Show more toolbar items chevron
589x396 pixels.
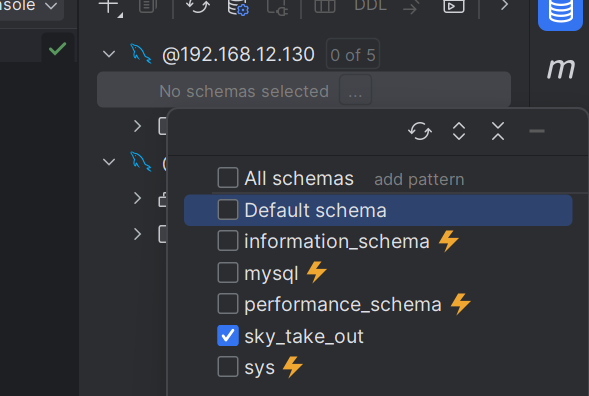point(504,5)
